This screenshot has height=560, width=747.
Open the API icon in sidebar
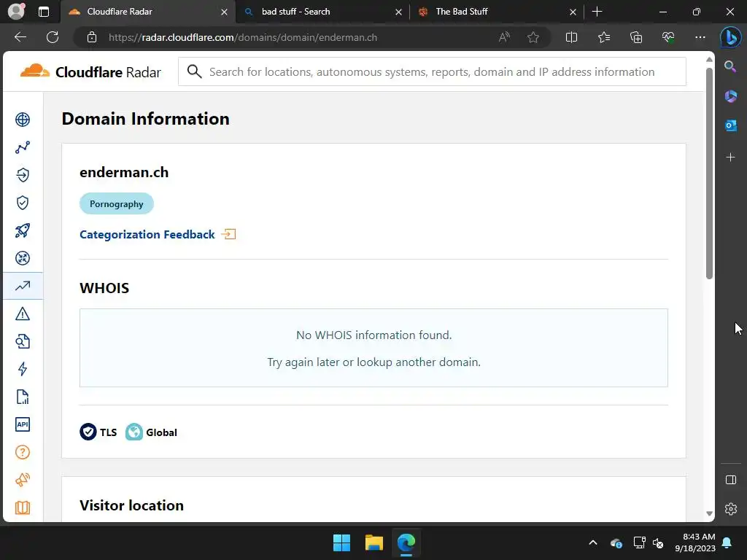(x=23, y=424)
